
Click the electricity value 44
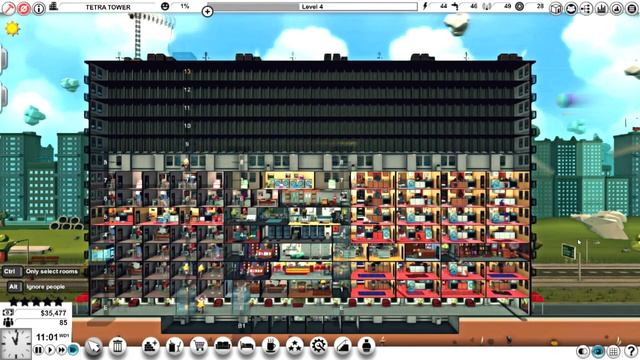pos(443,7)
